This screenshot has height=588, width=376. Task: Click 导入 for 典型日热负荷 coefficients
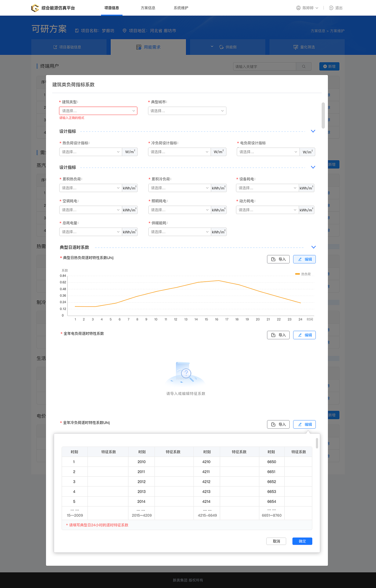tap(278, 259)
